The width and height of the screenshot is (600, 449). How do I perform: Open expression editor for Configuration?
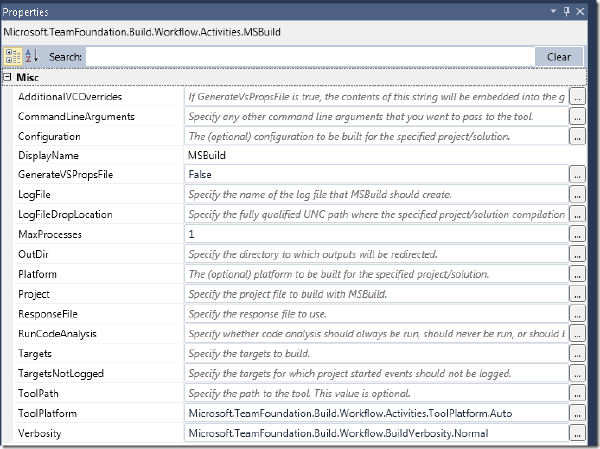[577, 137]
